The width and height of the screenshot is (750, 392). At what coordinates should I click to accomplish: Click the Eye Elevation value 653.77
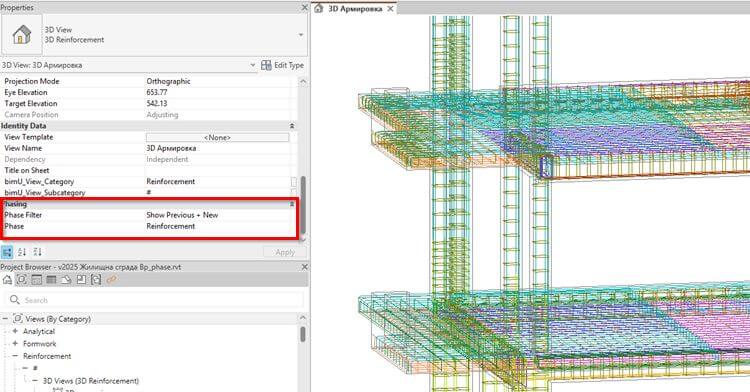(x=218, y=92)
